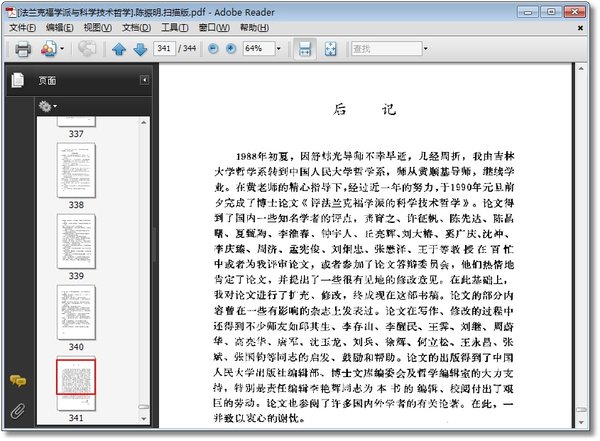The image size is (600, 441).
Task: Click thumbnail panel scroll up arrow
Action: (x=144, y=122)
